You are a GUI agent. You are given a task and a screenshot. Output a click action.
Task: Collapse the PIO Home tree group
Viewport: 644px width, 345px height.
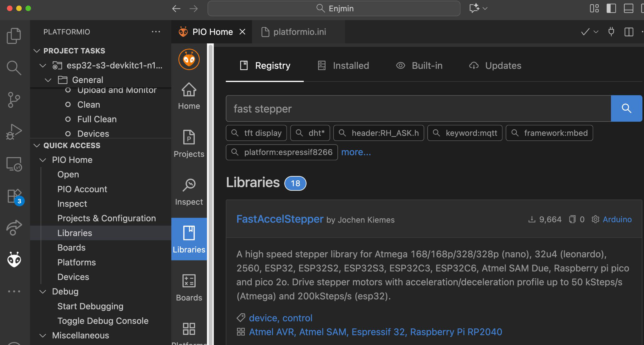pos(43,160)
